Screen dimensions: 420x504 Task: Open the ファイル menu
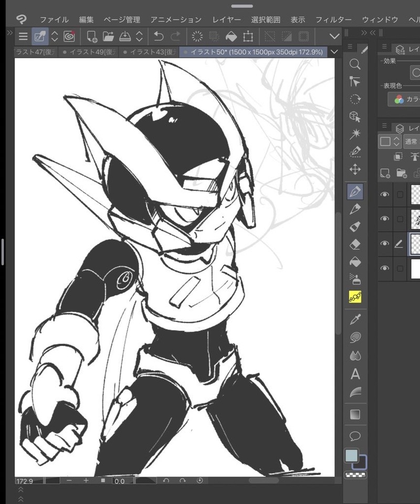pyautogui.click(x=54, y=20)
